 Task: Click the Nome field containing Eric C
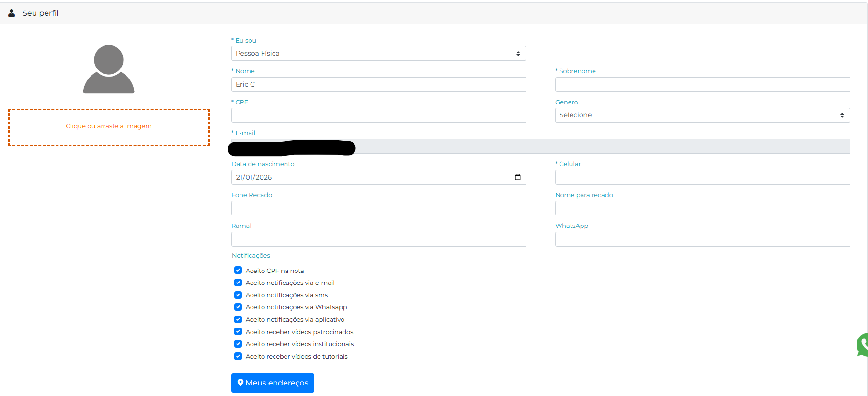click(378, 84)
